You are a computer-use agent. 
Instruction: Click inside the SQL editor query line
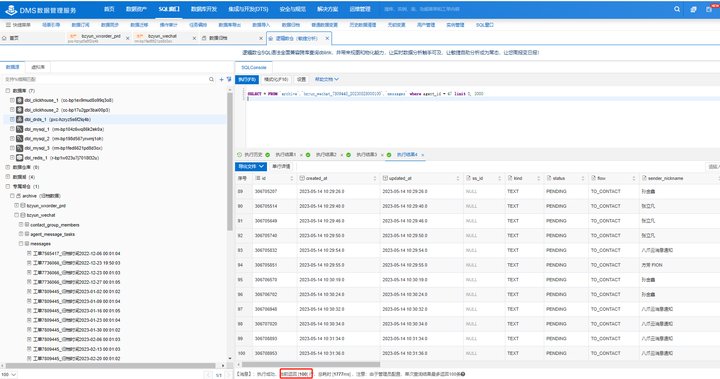tap(365, 94)
